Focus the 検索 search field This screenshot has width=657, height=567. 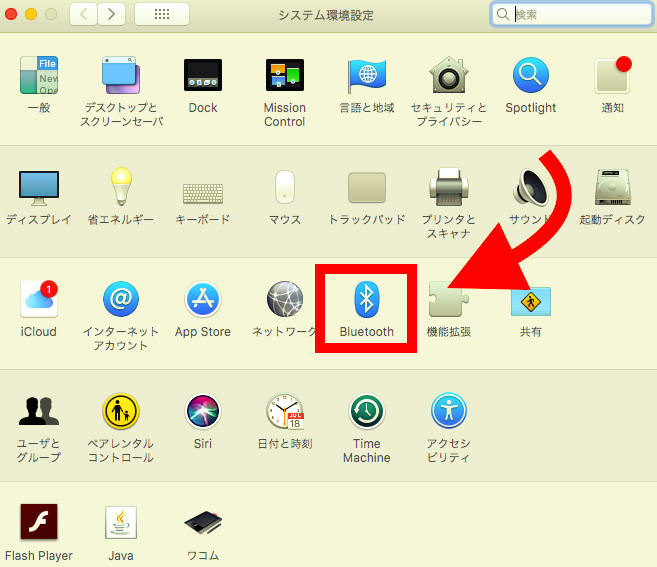point(572,15)
